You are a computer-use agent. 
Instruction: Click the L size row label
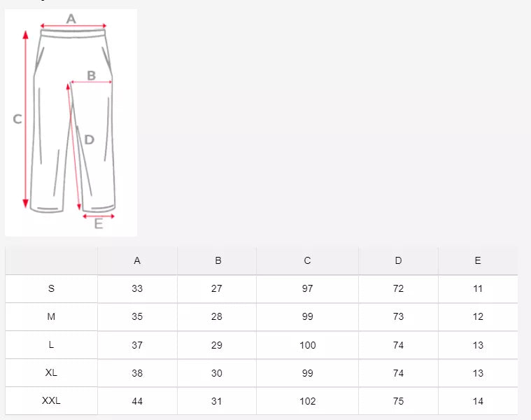tap(51, 345)
